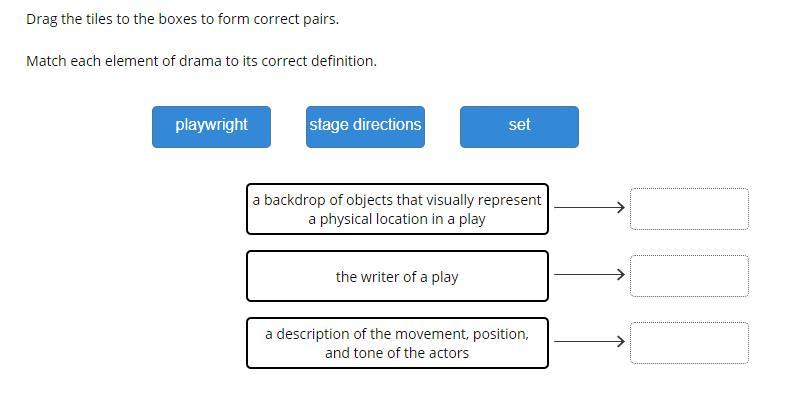Select empty answer box for play writer

[689, 275]
